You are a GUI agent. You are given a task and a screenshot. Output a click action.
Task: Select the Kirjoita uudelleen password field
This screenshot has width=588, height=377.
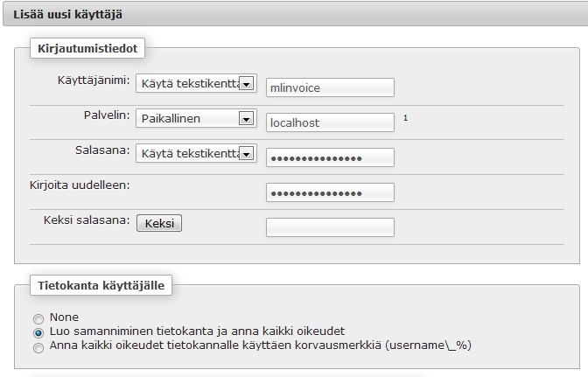330,192
